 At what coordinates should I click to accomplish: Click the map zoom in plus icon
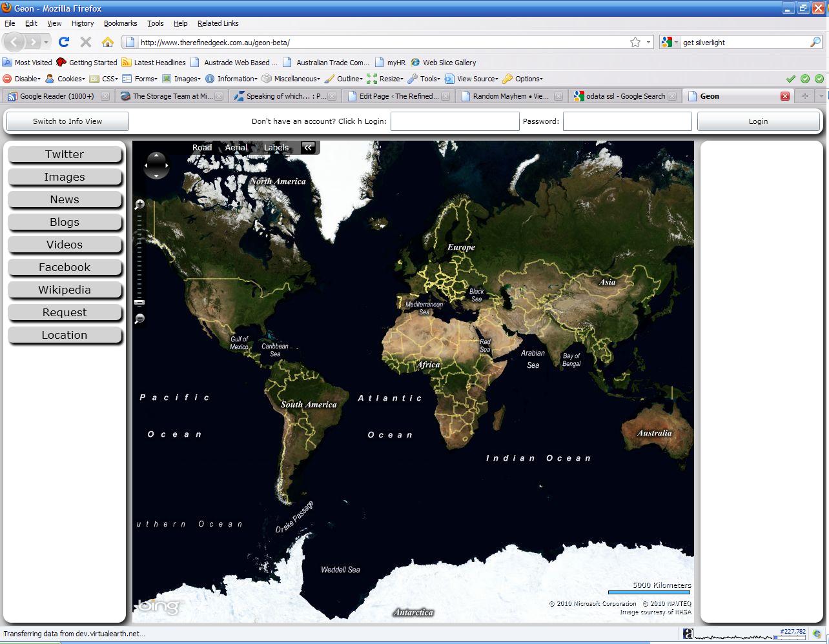[x=139, y=205]
